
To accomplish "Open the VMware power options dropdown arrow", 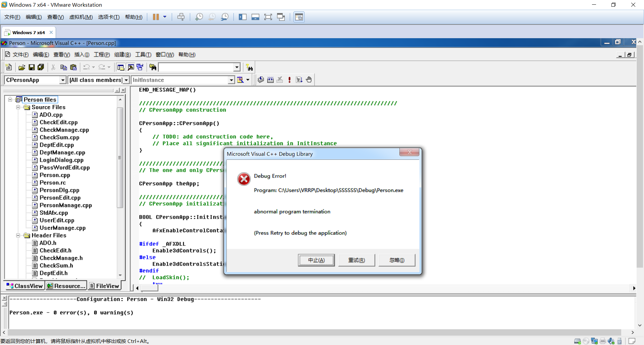I will (x=165, y=17).
